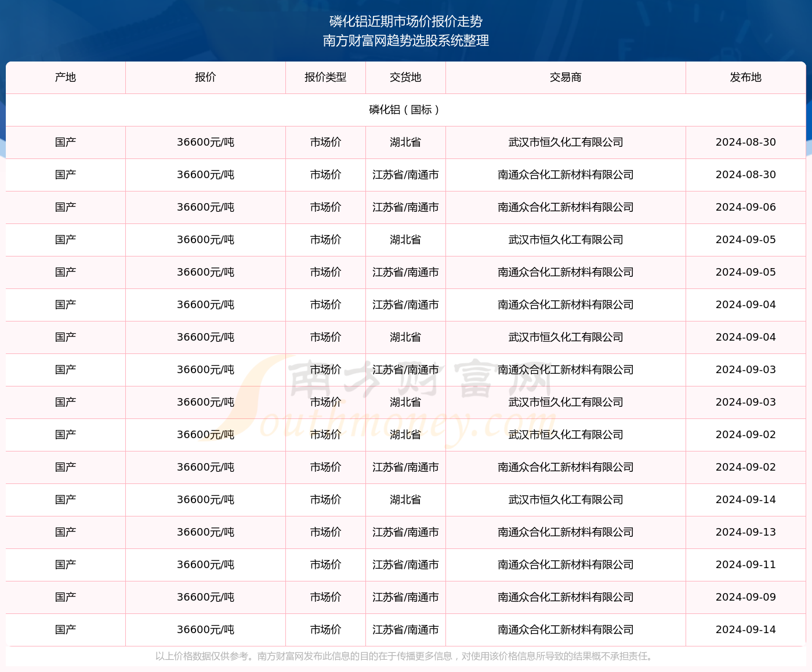The width and height of the screenshot is (812, 672).
Task: Click 市场价 in the 2024-09-13 row
Action: point(325,532)
